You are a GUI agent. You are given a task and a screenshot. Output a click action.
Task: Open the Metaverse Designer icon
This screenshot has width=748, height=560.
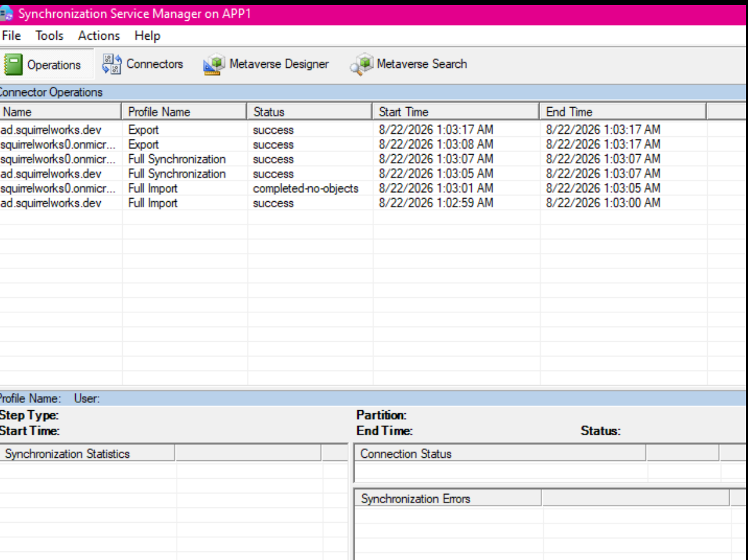point(215,64)
